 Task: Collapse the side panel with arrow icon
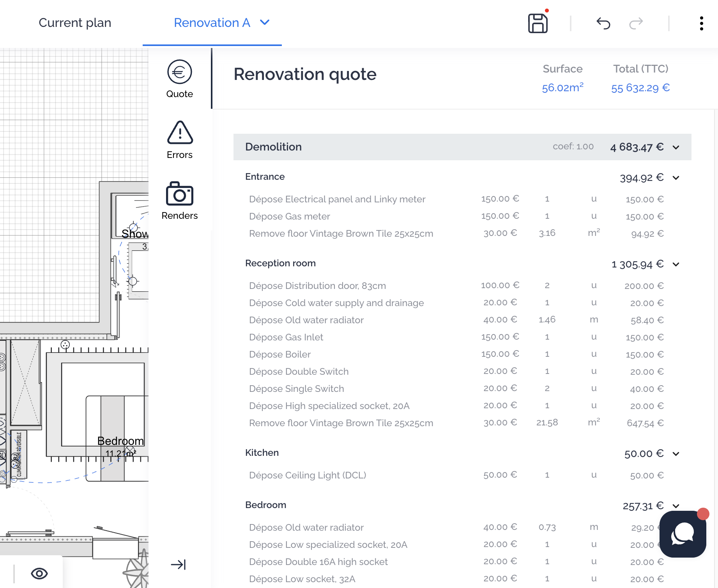click(179, 565)
